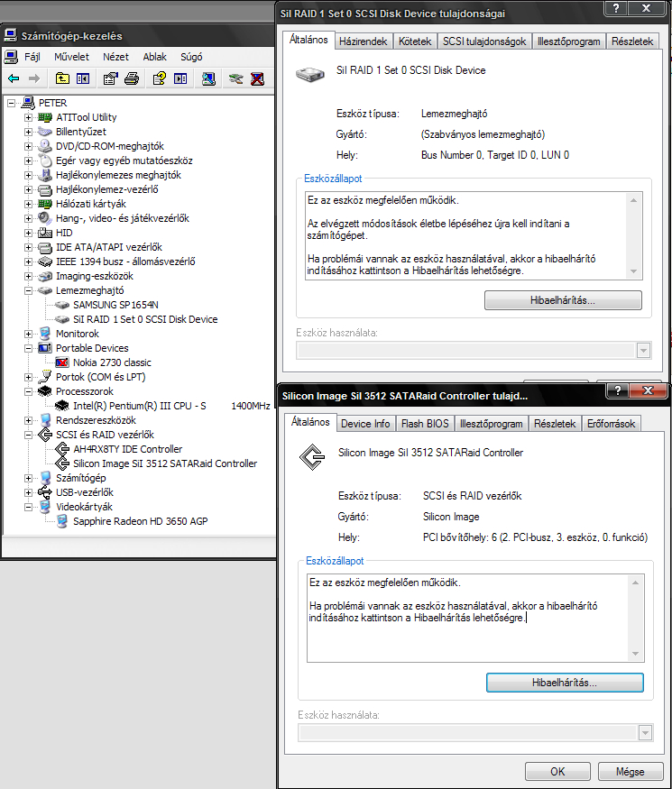Expand the ATITool Utility node
The height and width of the screenshot is (789, 672).
(28, 117)
